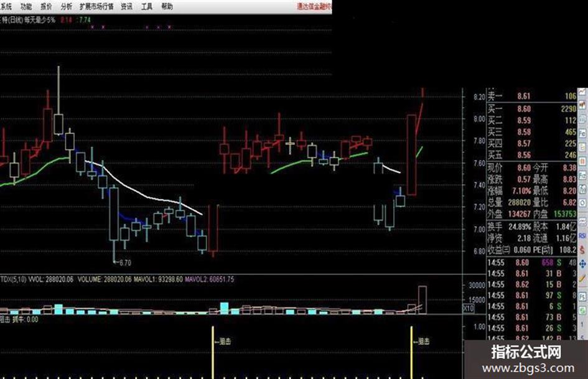This screenshot has width=588, height=379.
Task: Click the tallest volume bar at the right
Action: point(422,300)
